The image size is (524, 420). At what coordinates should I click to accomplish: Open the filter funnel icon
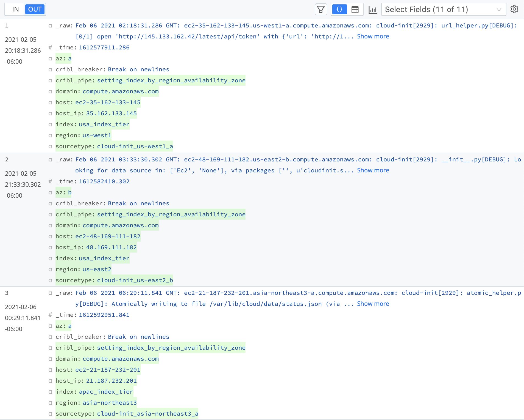[320, 10]
